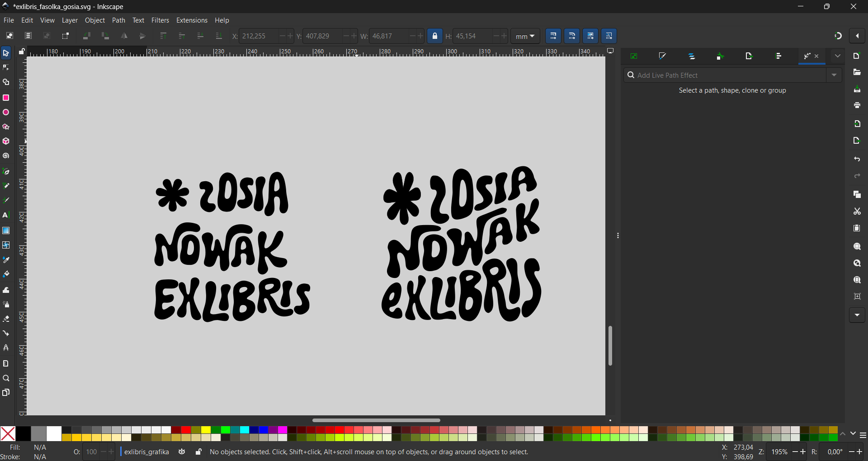Close the Path Effects panel tab
The width and height of the screenshot is (868, 461).
817,56
